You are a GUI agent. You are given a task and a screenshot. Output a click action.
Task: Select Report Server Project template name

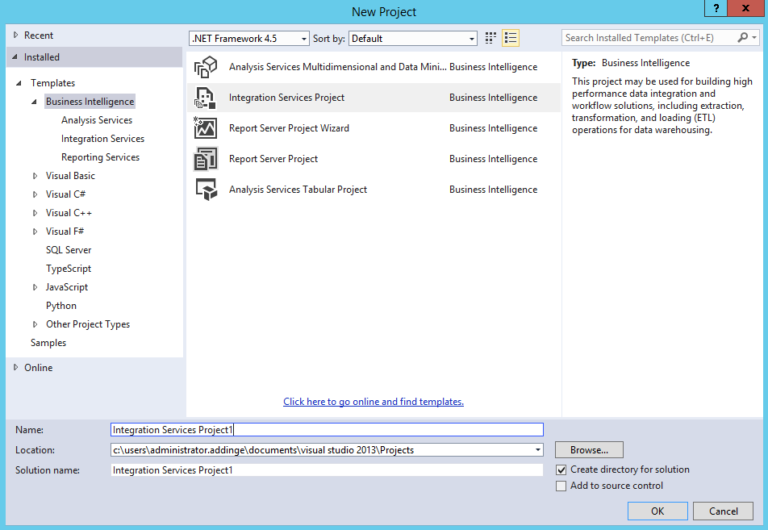(x=273, y=159)
